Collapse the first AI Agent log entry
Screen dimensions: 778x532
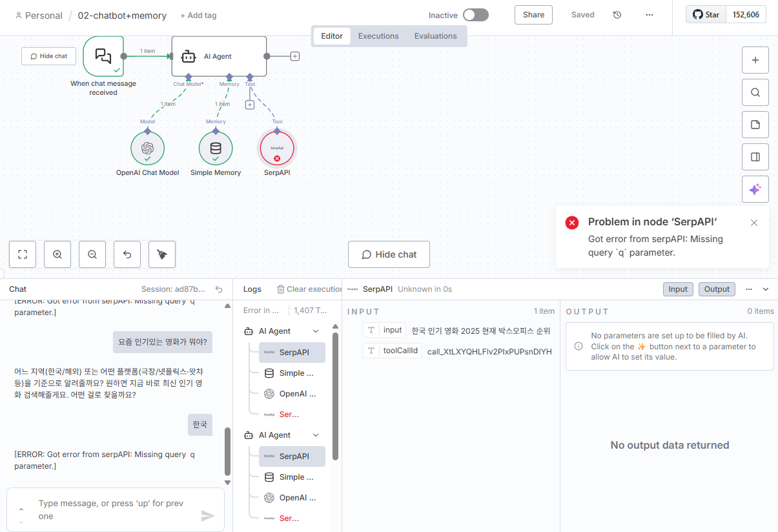tap(316, 331)
